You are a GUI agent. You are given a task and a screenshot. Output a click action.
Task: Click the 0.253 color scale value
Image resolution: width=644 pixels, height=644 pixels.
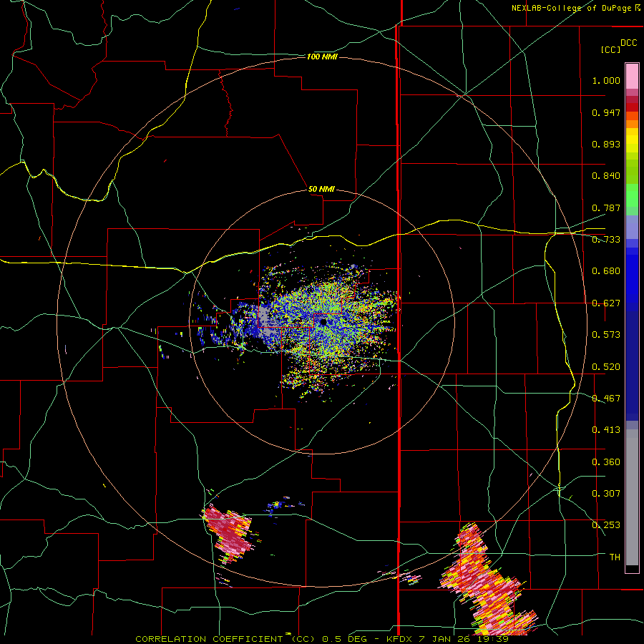(x=606, y=525)
